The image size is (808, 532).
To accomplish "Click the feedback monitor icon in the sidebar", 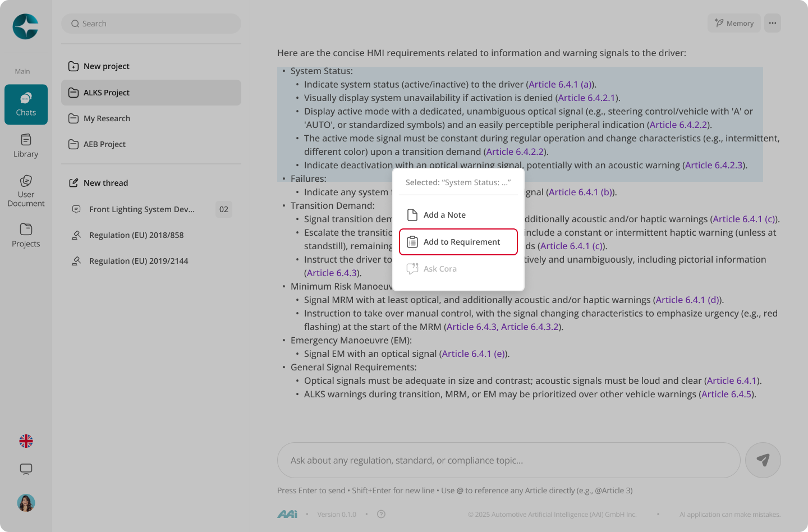I will [x=26, y=469].
